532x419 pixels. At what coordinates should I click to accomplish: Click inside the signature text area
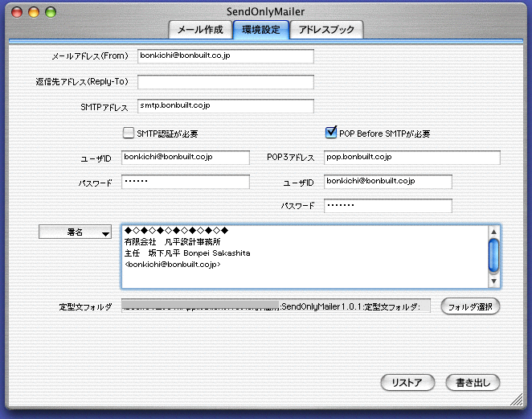305,257
